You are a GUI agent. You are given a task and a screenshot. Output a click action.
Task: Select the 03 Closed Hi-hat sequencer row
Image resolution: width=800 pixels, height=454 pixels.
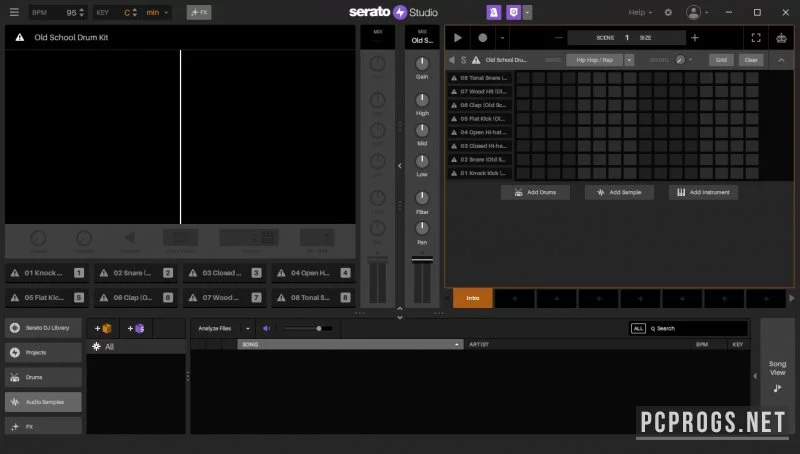pyautogui.click(x=480, y=146)
